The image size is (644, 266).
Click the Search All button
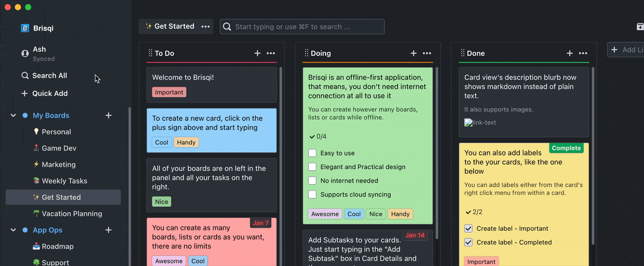[44, 75]
